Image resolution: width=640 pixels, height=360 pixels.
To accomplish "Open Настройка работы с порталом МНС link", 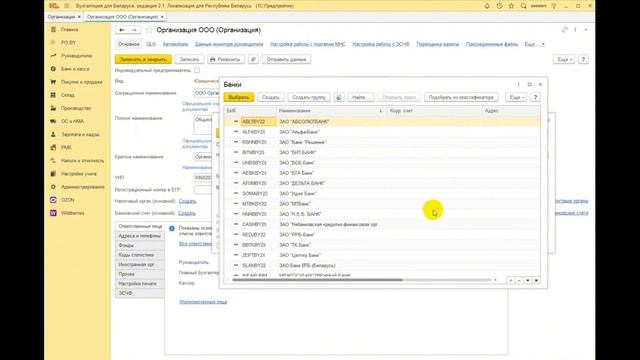I will pyautogui.click(x=308, y=44).
